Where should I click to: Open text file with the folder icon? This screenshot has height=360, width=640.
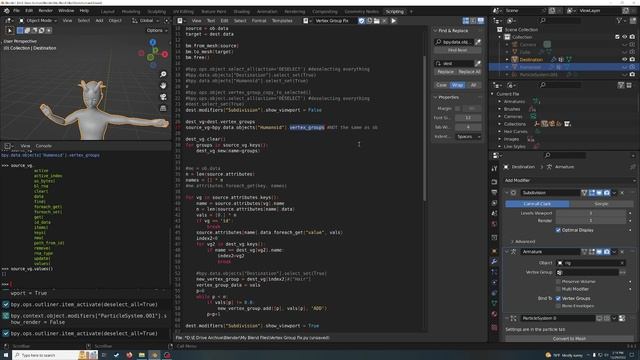coord(377,21)
